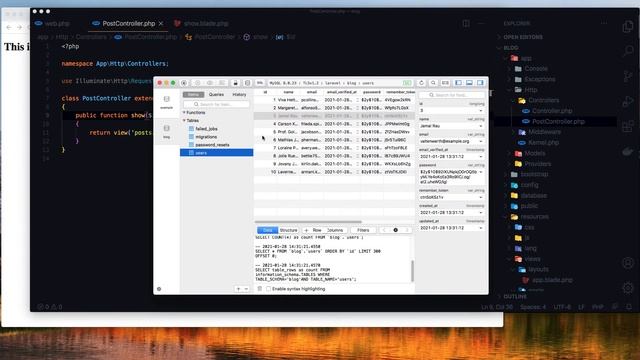
Task: Click the trash icon in the query log
Action: [260, 289]
